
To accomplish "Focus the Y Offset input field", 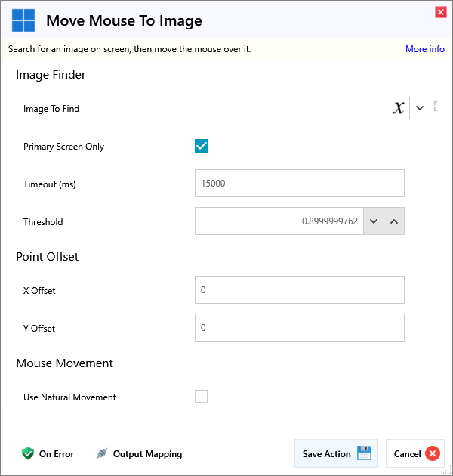I will 299,328.
